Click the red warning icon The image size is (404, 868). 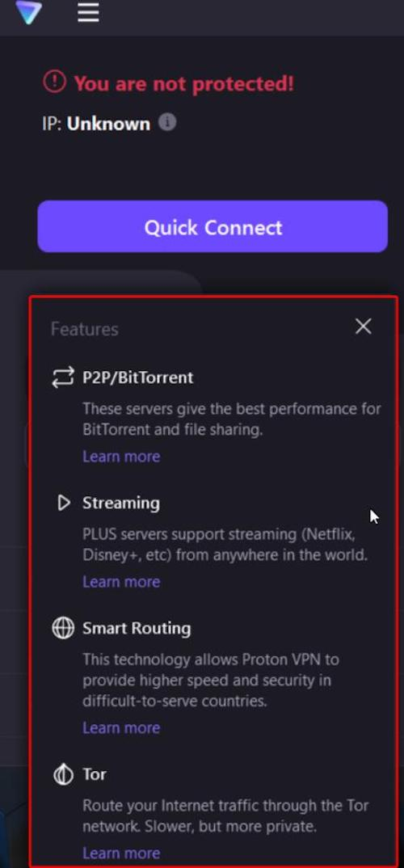point(54,82)
